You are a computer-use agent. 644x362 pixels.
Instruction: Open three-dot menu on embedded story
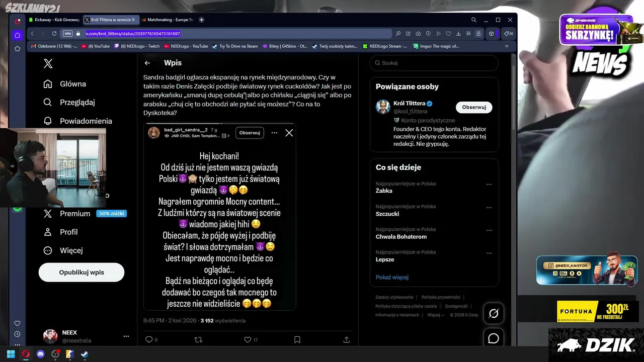[274, 133]
